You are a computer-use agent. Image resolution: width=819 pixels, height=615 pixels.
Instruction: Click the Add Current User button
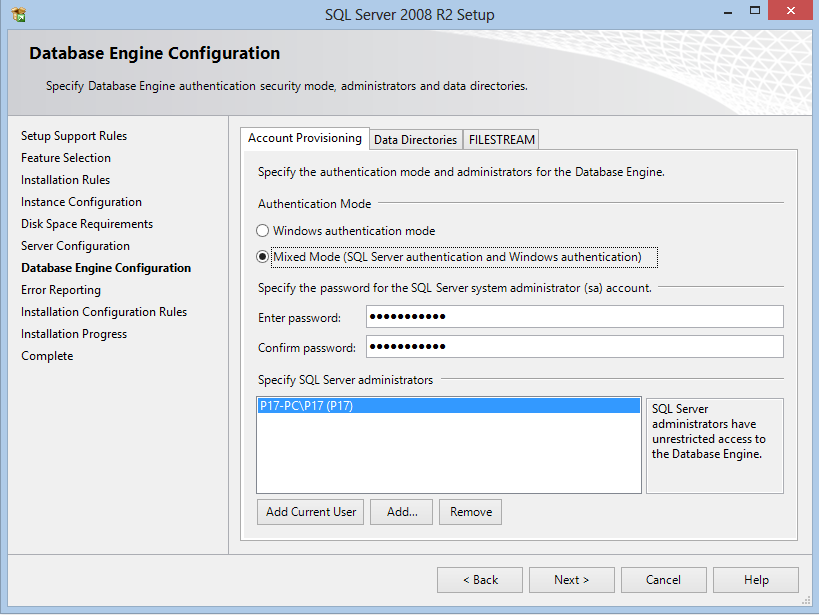311,512
